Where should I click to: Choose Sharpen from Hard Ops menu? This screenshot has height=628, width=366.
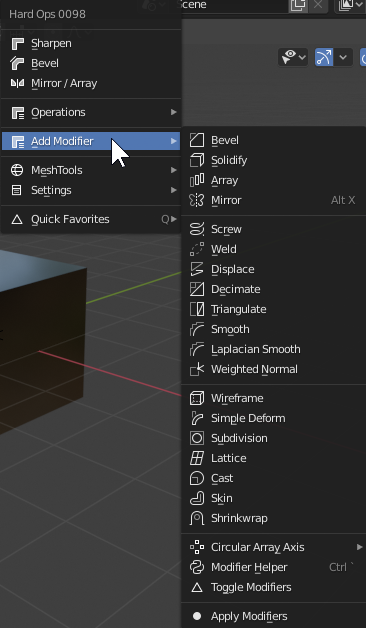point(91,43)
